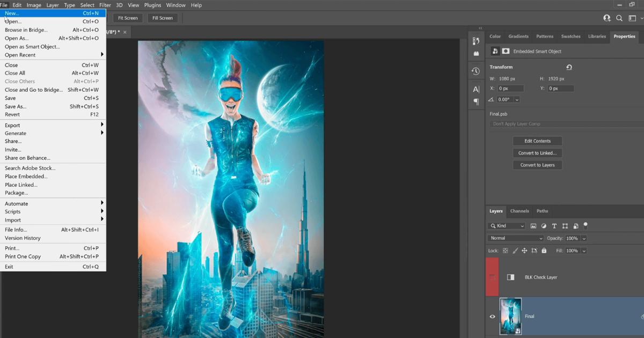Open the Character panel via the A icon
The height and width of the screenshot is (338, 644).
click(x=475, y=89)
